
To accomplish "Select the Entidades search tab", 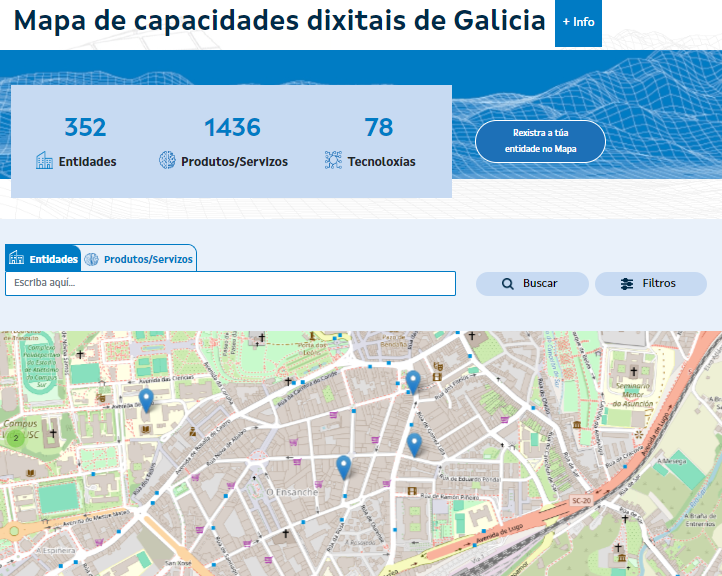I will (x=44, y=258).
